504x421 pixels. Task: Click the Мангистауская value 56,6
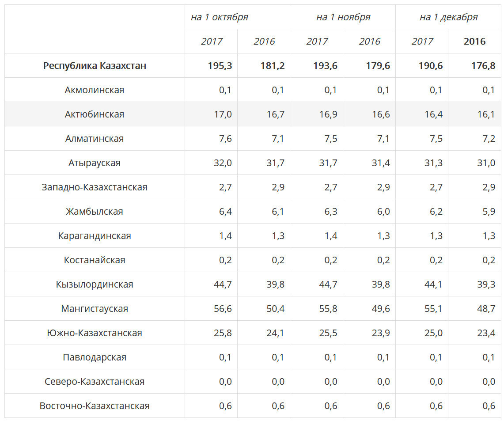pyautogui.click(x=223, y=308)
